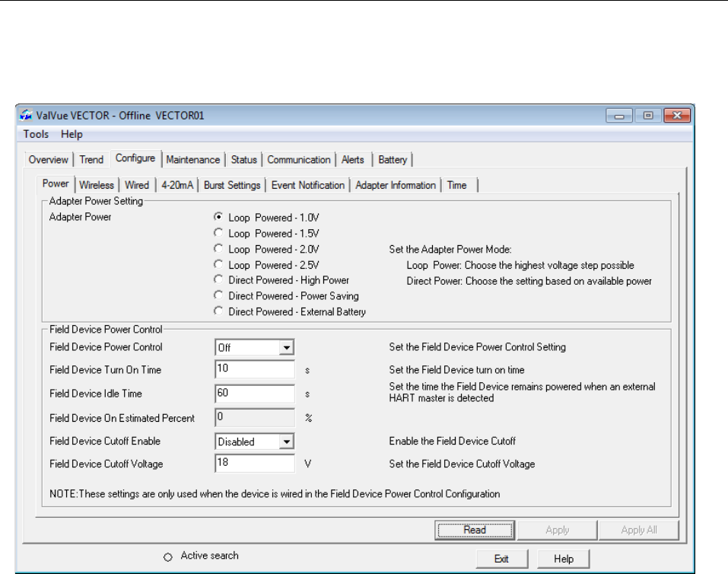Image resolution: width=728 pixels, height=574 pixels.
Task: Click Field Device Idle Time input
Action: [x=254, y=394]
